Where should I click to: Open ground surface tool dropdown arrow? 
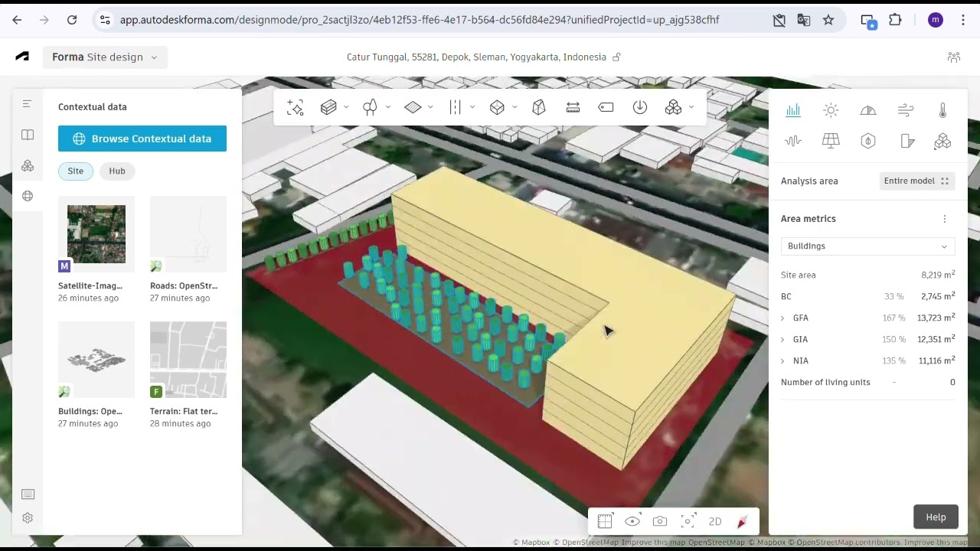coord(430,108)
